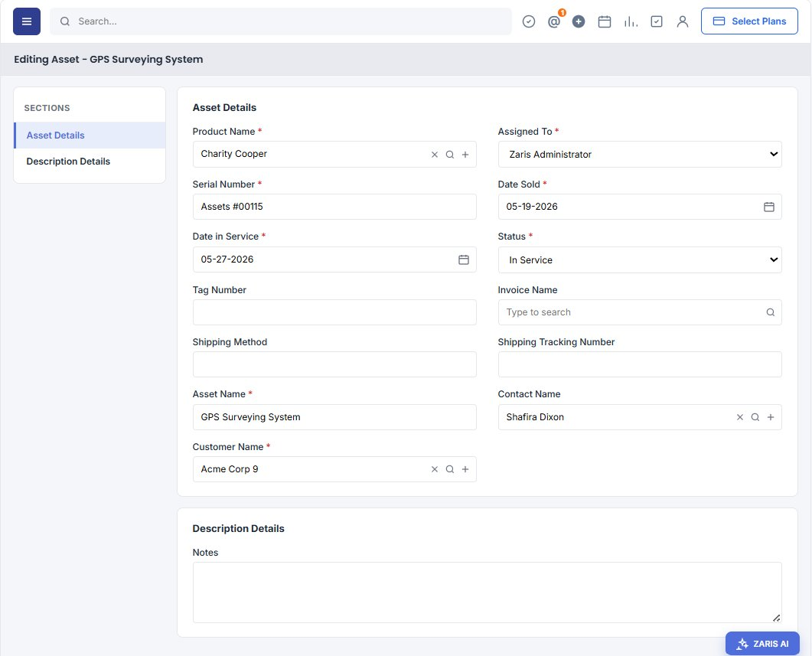812x656 pixels.
Task: Search for a Product Name with magnifier icon
Action: click(450, 155)
